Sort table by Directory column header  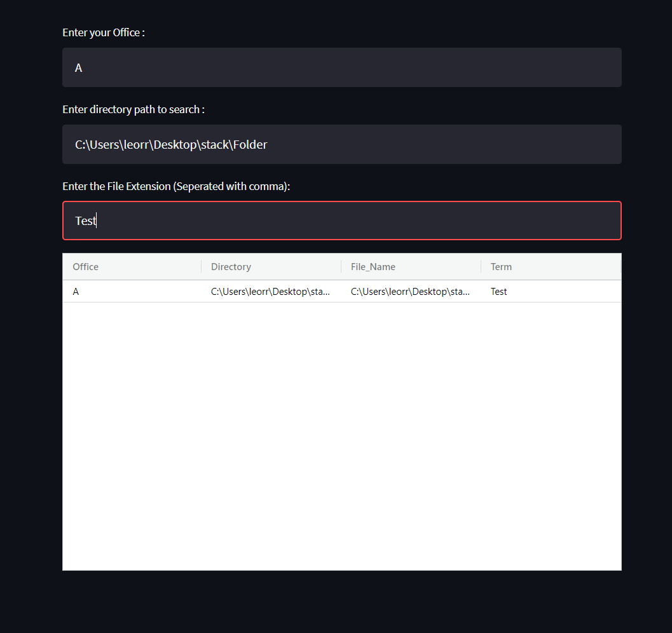pyautogui.click(x=271, y=267)
